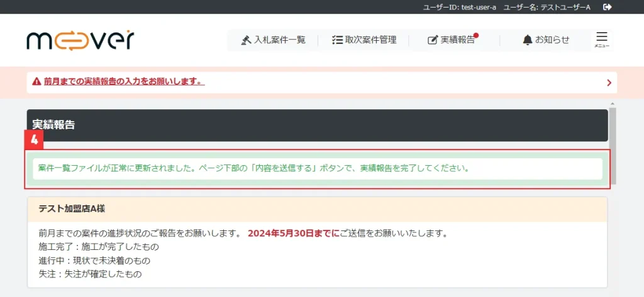Click the vertical scrollbar thumb

tap(613, 144)
